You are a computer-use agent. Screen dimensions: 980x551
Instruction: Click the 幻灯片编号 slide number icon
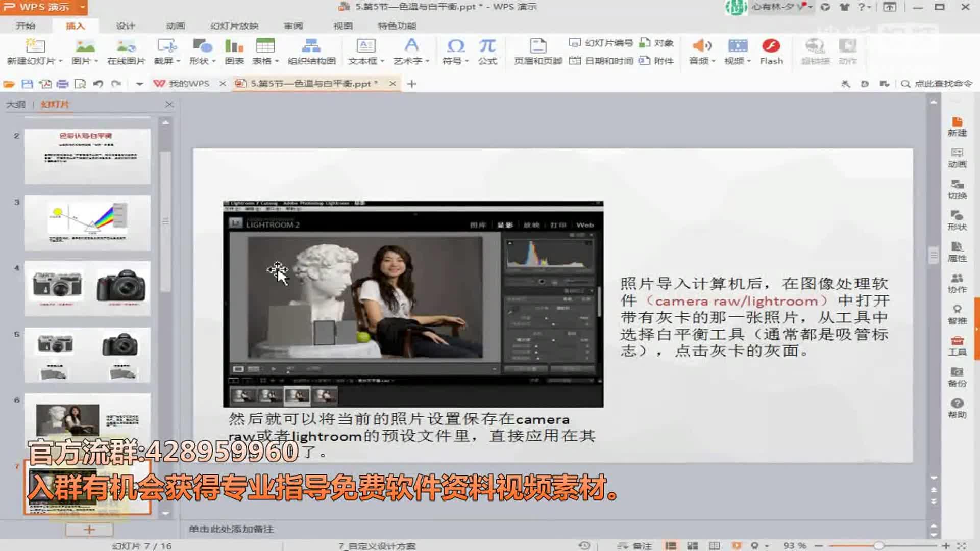pyautogui.click(x=602, y=43)
